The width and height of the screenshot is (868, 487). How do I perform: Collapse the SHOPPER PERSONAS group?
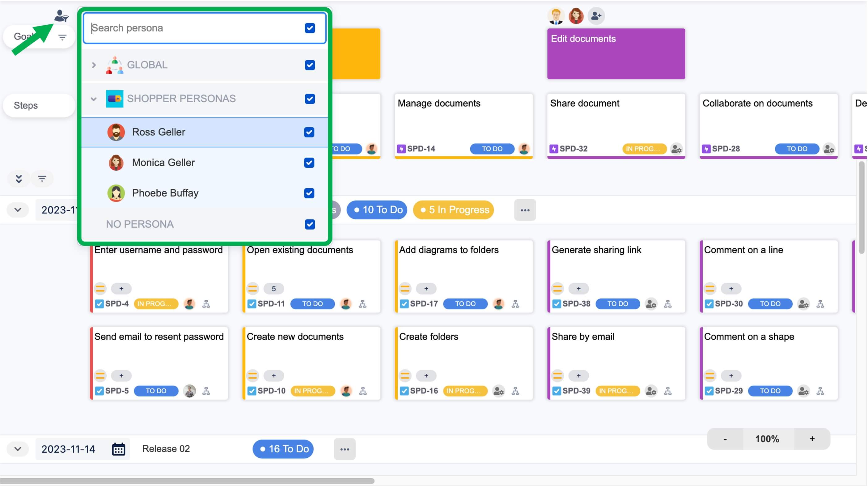(x=94, y=99)
